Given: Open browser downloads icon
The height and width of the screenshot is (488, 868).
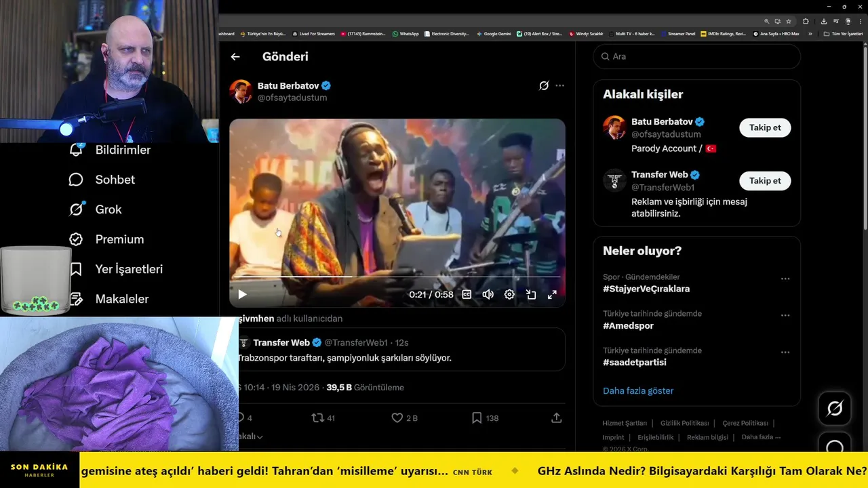Looking at the screenshot, I should point(824,21).
